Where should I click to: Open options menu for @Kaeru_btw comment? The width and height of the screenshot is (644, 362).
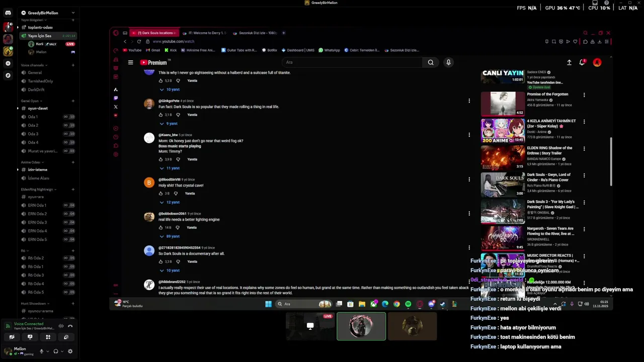coord(469,135)
